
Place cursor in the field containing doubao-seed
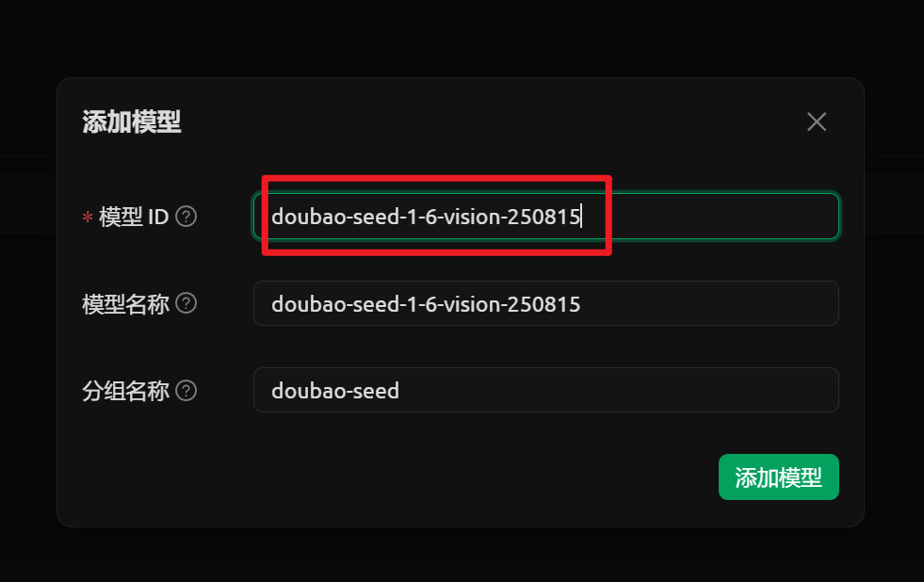tap(336, 390)
